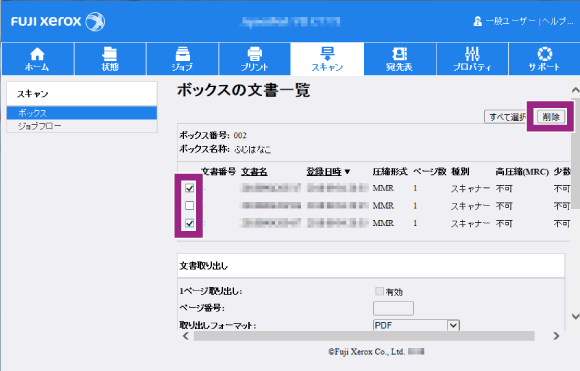Screen dimensions: 580x371
Task: Open the 宛先表 address book tab
Action: tap(399, 59)
